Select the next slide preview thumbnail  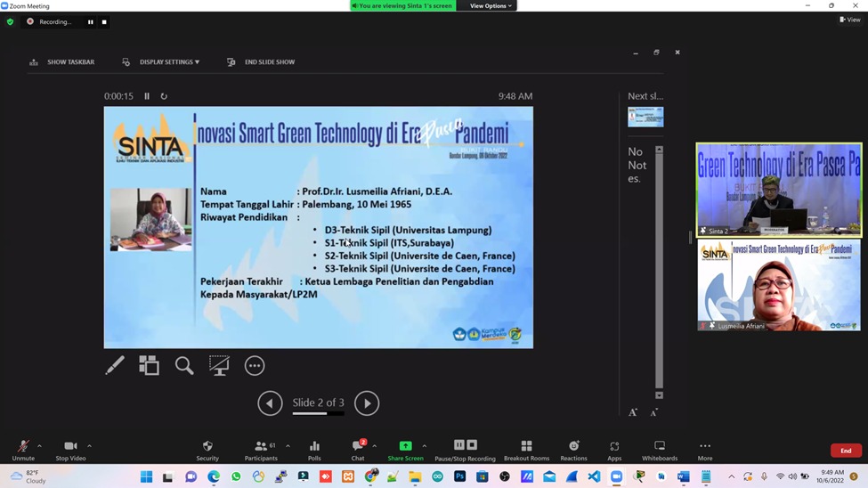pos(645,117)
